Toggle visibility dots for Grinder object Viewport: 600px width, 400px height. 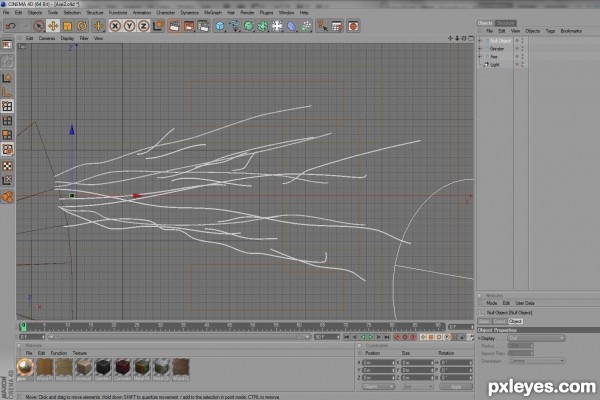(x=520, y=49)
